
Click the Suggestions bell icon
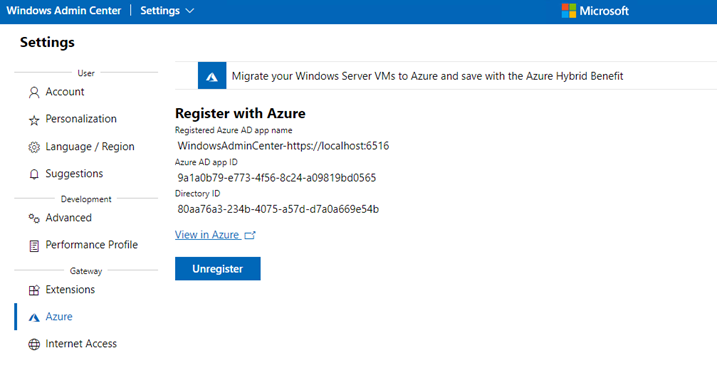coord(34,174)
